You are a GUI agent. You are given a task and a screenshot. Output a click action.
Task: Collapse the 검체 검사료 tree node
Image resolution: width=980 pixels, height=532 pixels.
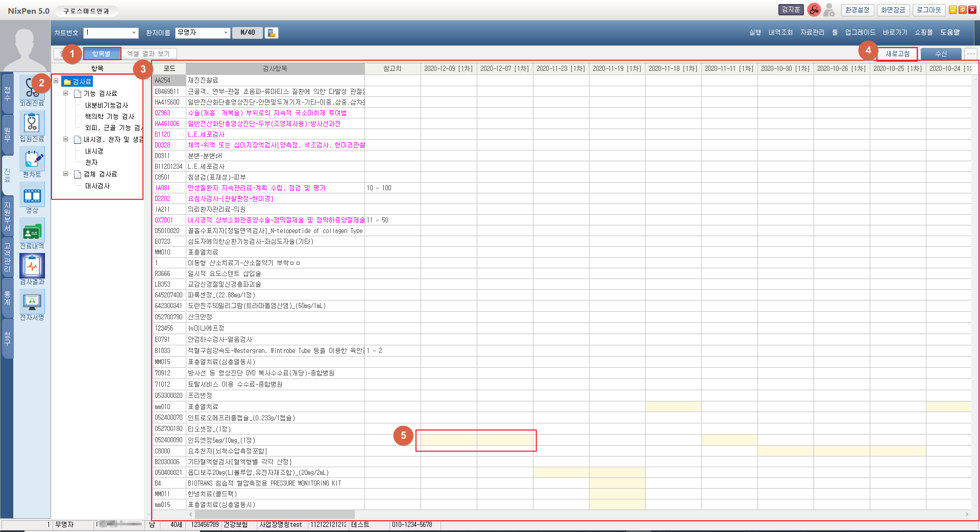pos(65,174)
